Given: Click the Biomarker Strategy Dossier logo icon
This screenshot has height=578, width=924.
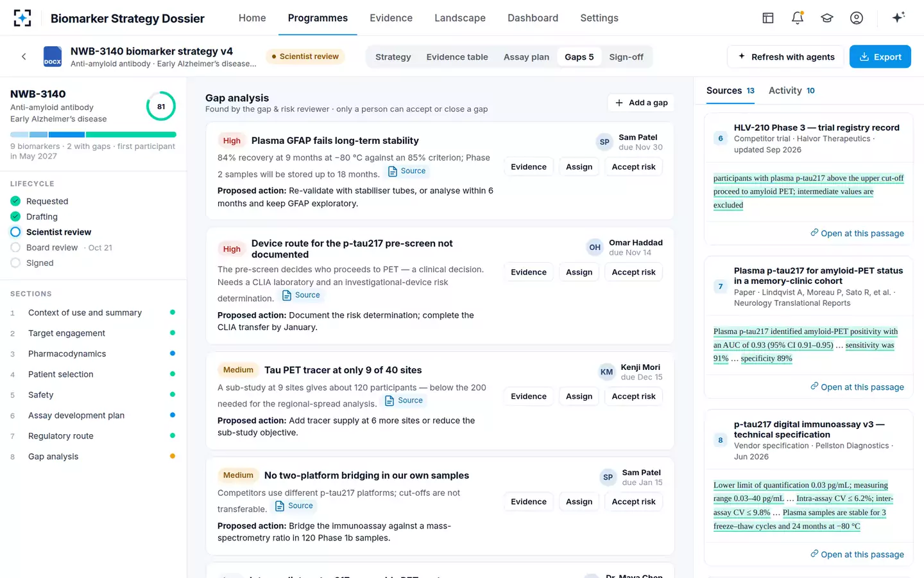Looking at the screenshot, I should pos(22,18).
